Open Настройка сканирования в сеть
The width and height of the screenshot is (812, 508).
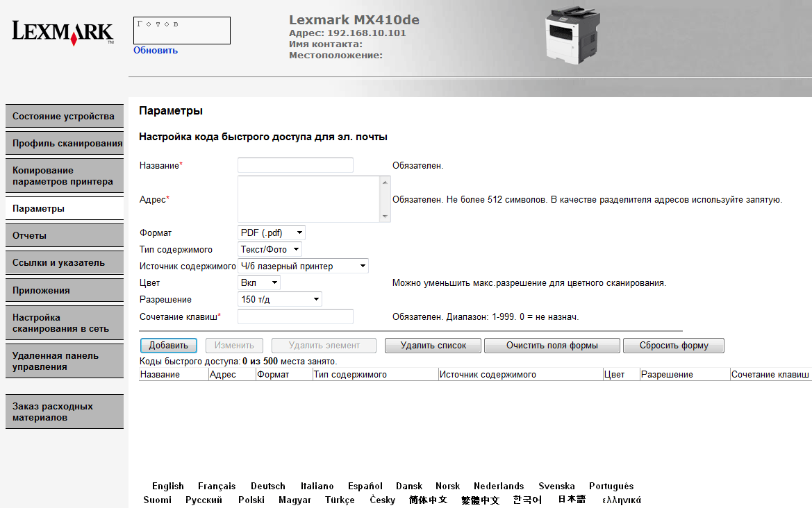tap(64, 323)
